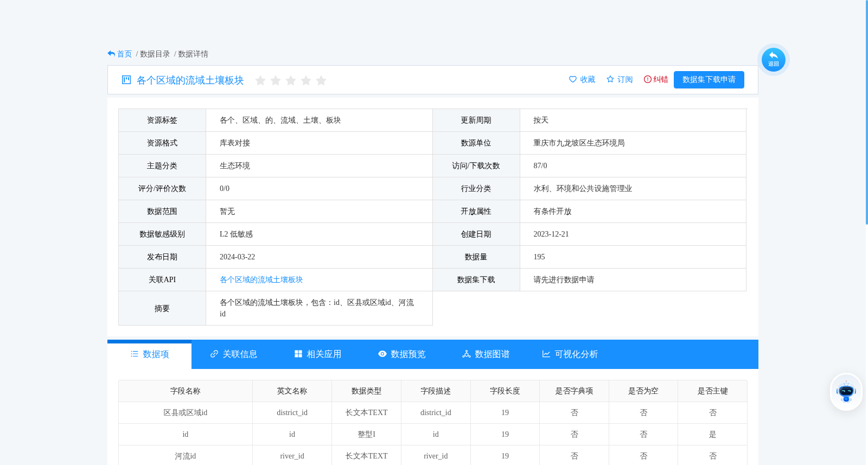Click the dataset title 各个区域的流域土壤板块
The height and width of the screenshot is (465, 868).
click(190, 80)
